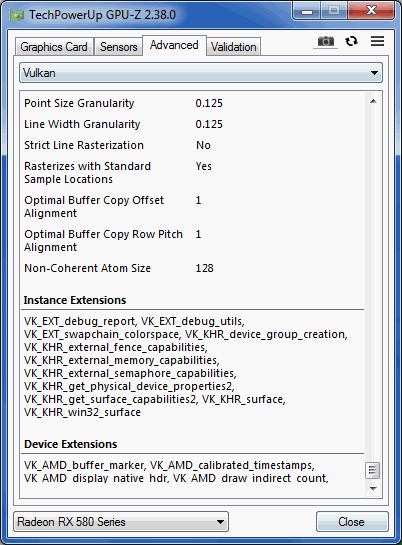
Task: Click Optimal Buffer Copy Row Pitch Alignment
Action: [x=103, y=241]
